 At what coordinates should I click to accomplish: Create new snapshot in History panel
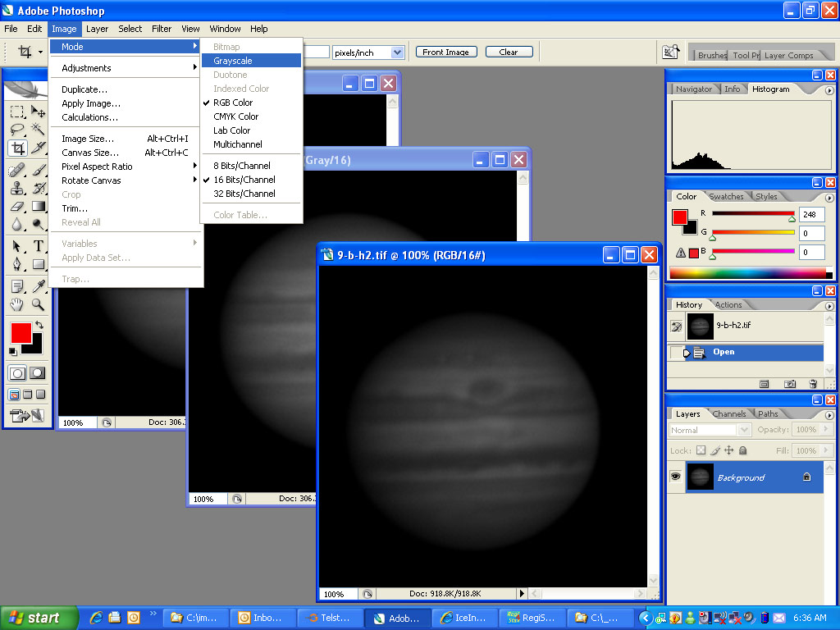point(790,384)
